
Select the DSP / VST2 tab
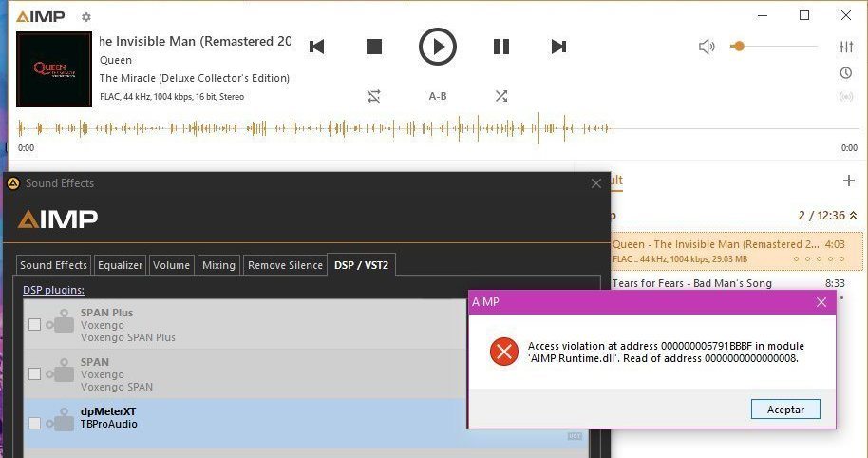pyautogui.click(x=361, y=265)
